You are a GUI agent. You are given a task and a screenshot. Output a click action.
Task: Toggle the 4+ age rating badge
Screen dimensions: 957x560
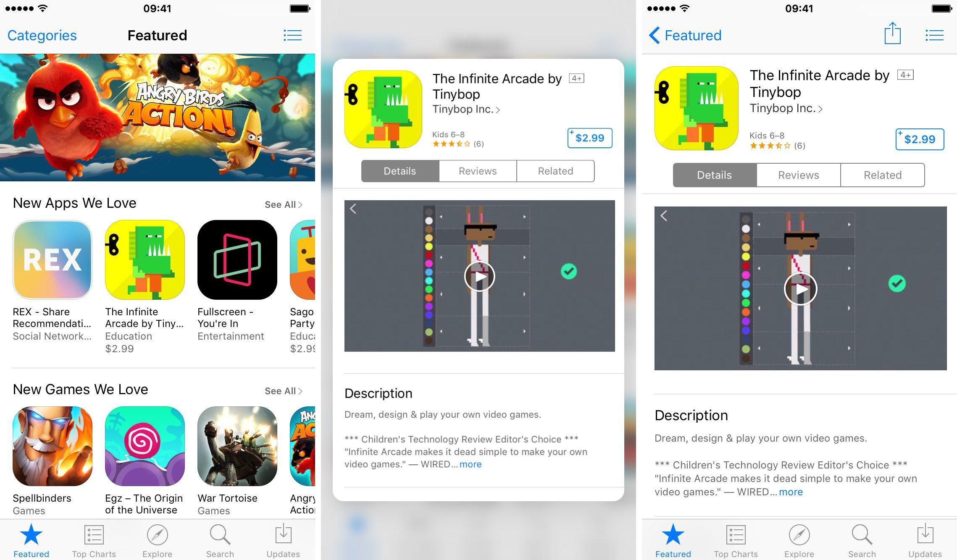coord(577,77)
